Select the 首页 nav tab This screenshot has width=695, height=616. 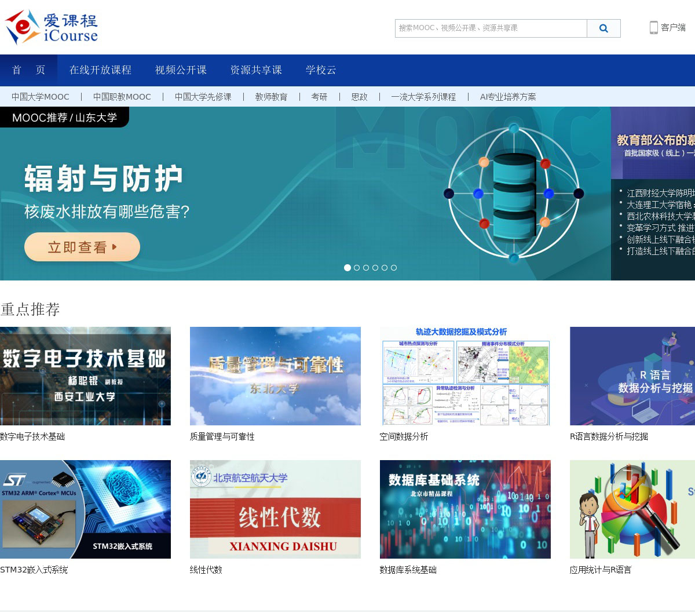28,70
